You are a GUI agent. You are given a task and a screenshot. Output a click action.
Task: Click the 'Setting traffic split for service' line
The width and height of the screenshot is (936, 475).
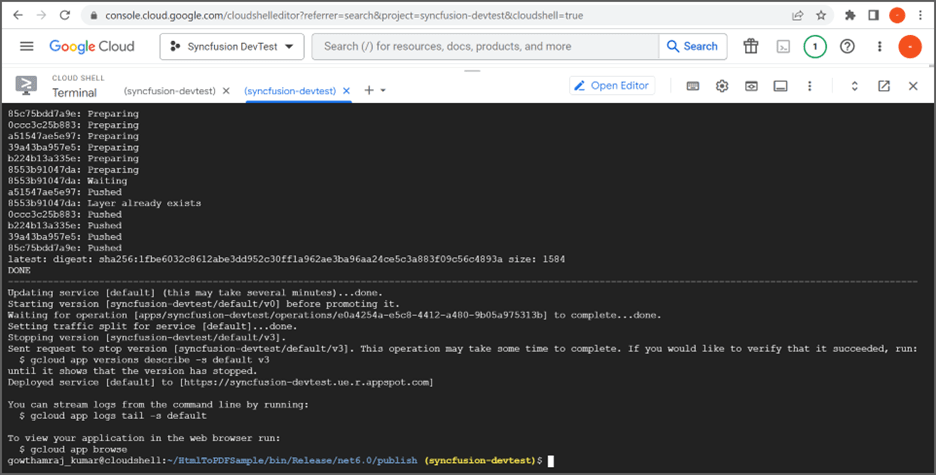click(152, 326)
